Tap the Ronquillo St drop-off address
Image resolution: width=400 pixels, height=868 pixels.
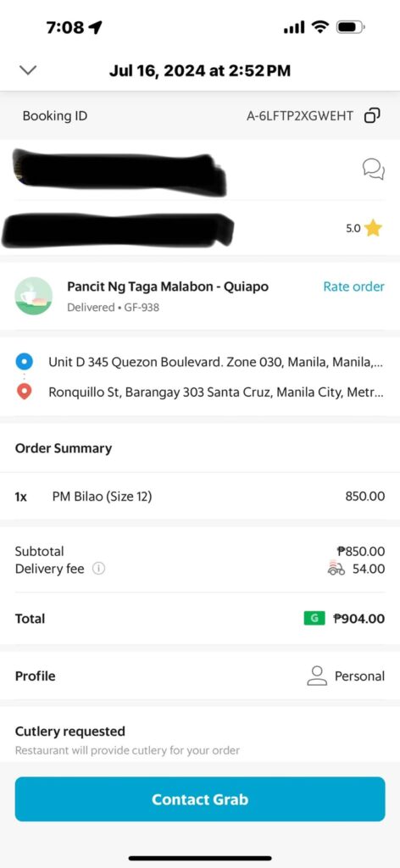216,392
